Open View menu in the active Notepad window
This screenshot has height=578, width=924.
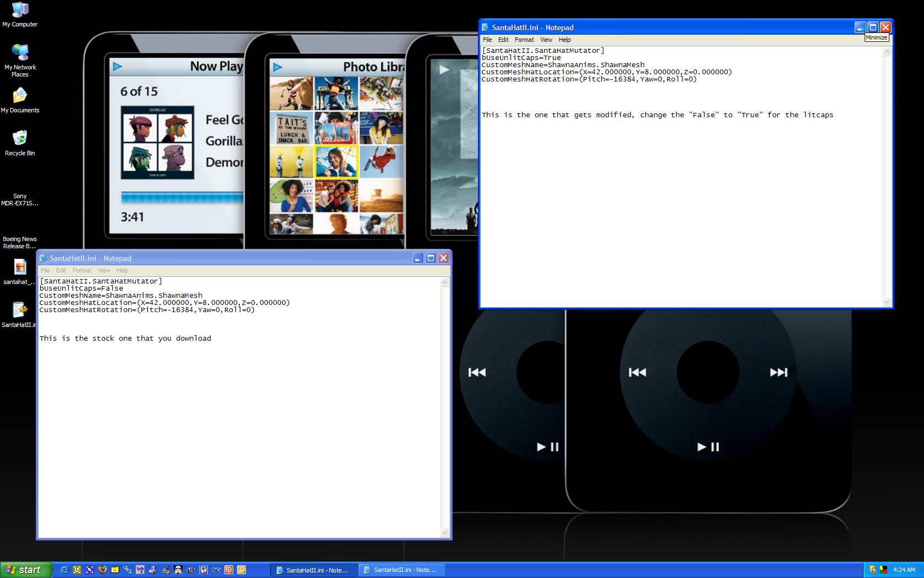(546, 40)
